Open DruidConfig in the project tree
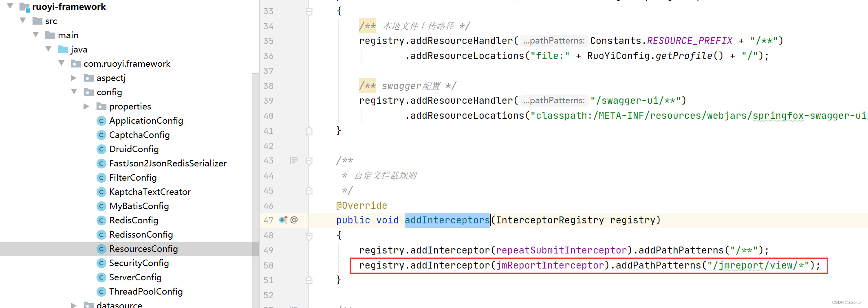 tap(134, 149)
